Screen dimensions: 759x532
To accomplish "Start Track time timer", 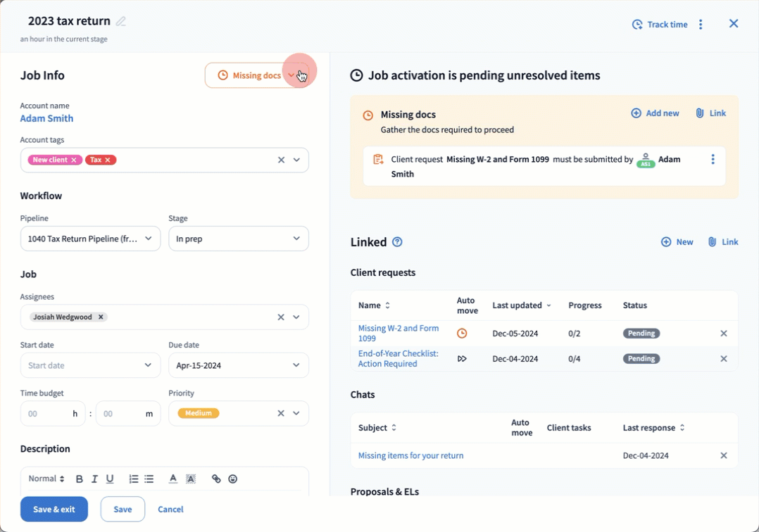I will coord(660,25).
